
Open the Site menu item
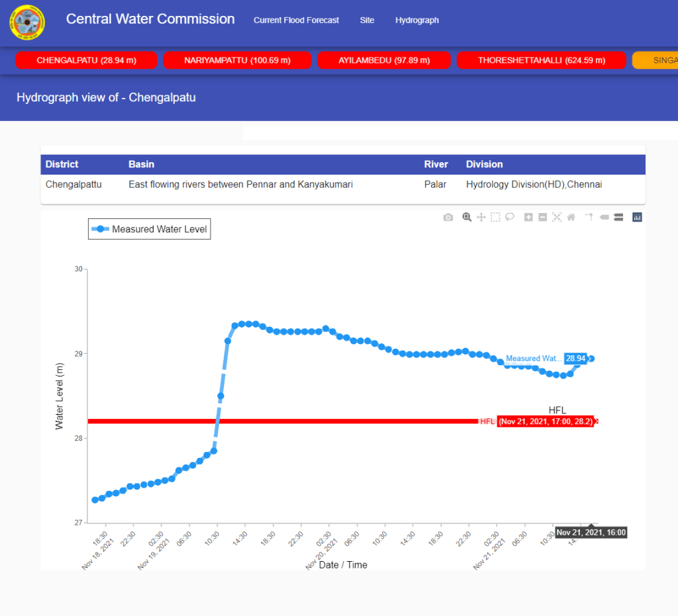coord(367,21)
